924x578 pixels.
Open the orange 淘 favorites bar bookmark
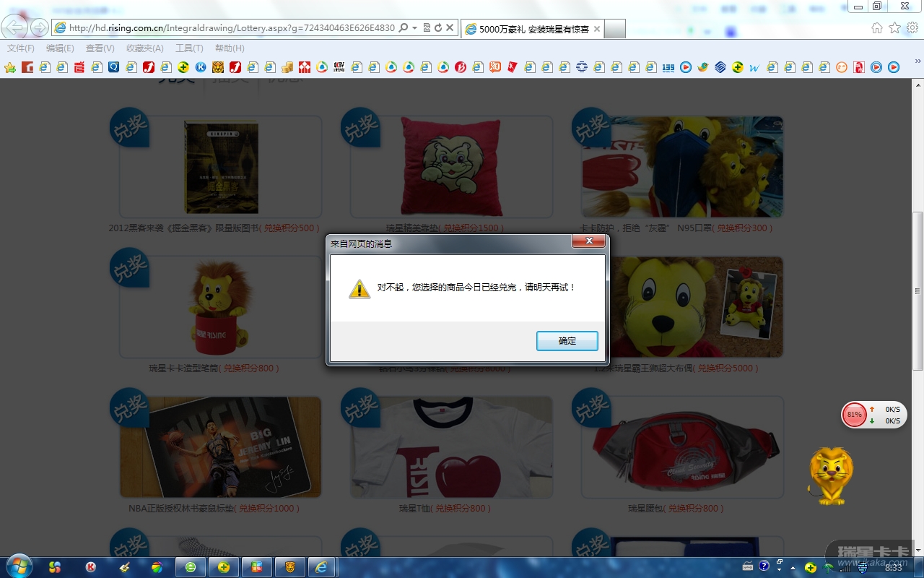point(495,67)
